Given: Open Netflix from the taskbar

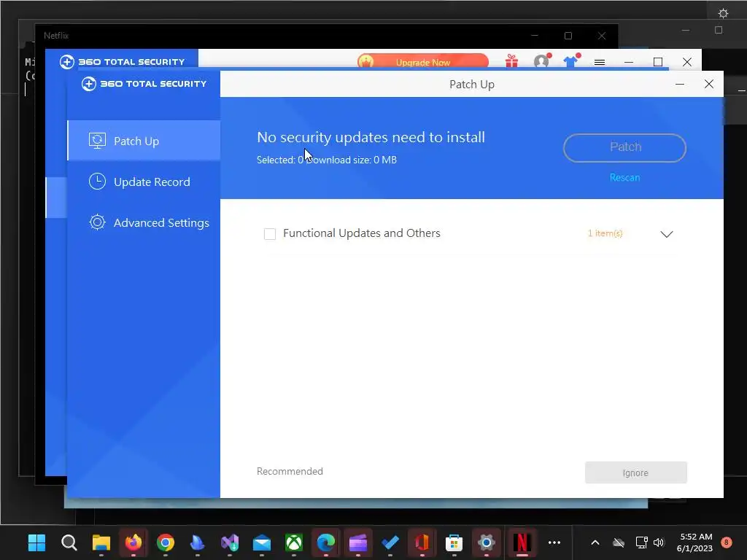Looking at the screenshot, I should pyautogui.click(x=522, y=542).
